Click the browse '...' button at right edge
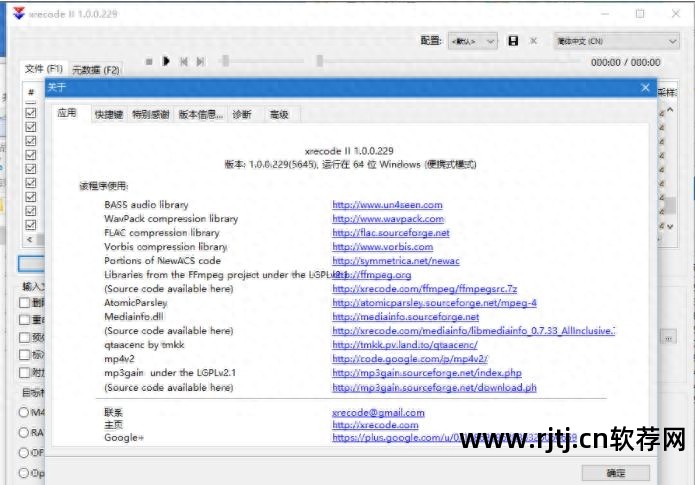Image resolution: width=695 pixels, height=485 pixels. coord(668,337)
